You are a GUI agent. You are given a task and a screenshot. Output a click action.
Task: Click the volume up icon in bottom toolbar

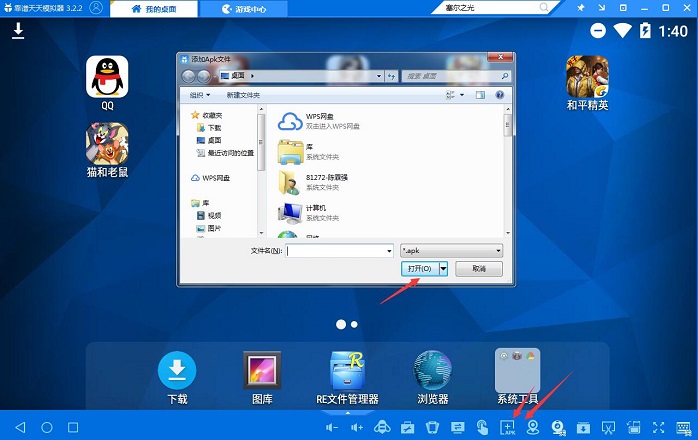click(x=357, y=428)
